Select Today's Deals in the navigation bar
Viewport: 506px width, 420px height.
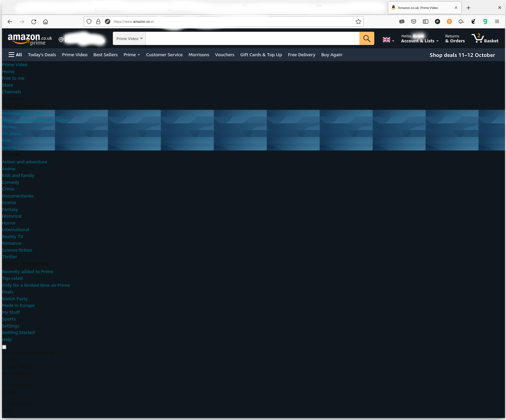(42, 55)
